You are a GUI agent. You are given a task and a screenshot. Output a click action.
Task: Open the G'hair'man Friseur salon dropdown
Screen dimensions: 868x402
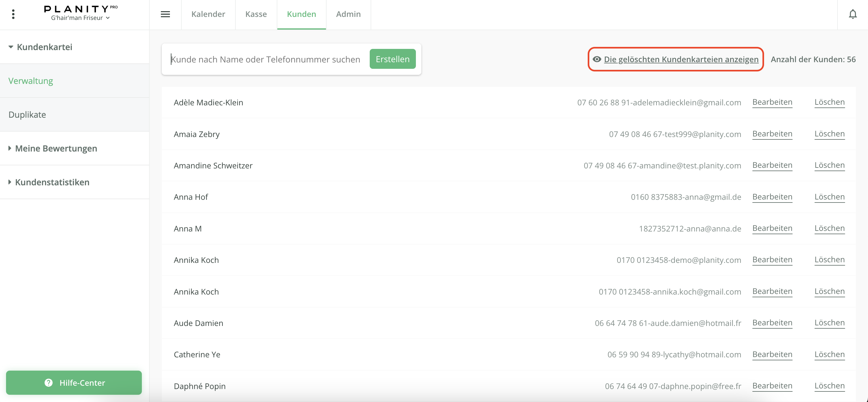click(x=80, y=18)
